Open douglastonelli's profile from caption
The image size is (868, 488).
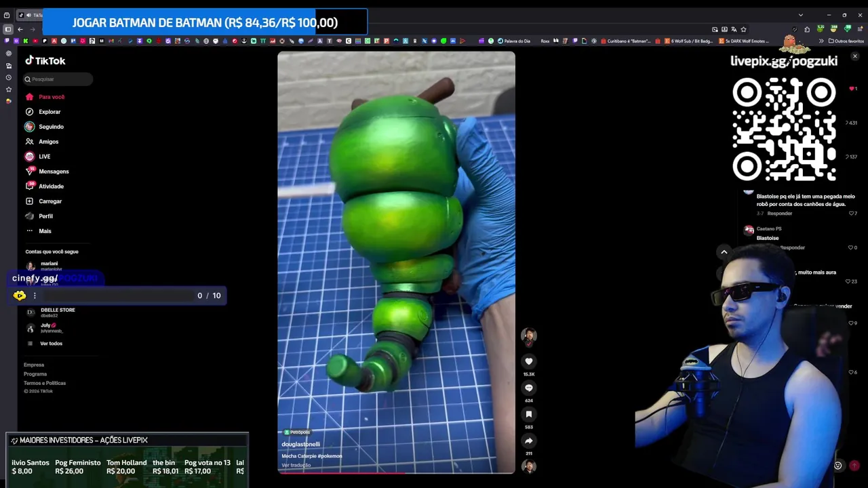tap(300, 445)
